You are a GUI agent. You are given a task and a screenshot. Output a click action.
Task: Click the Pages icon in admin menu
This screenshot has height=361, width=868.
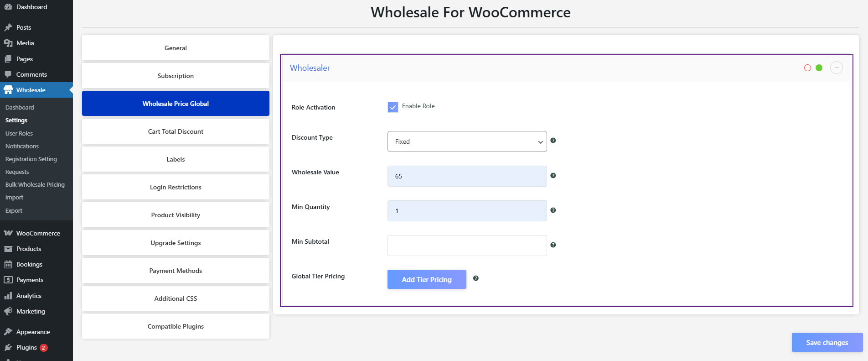(8, 59)
